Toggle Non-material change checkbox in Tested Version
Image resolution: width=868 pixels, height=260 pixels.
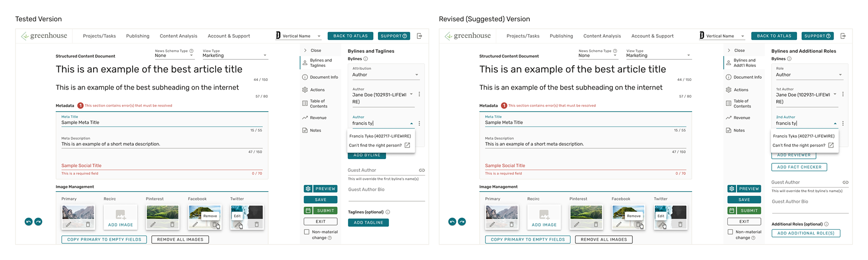tap(307, 232)
